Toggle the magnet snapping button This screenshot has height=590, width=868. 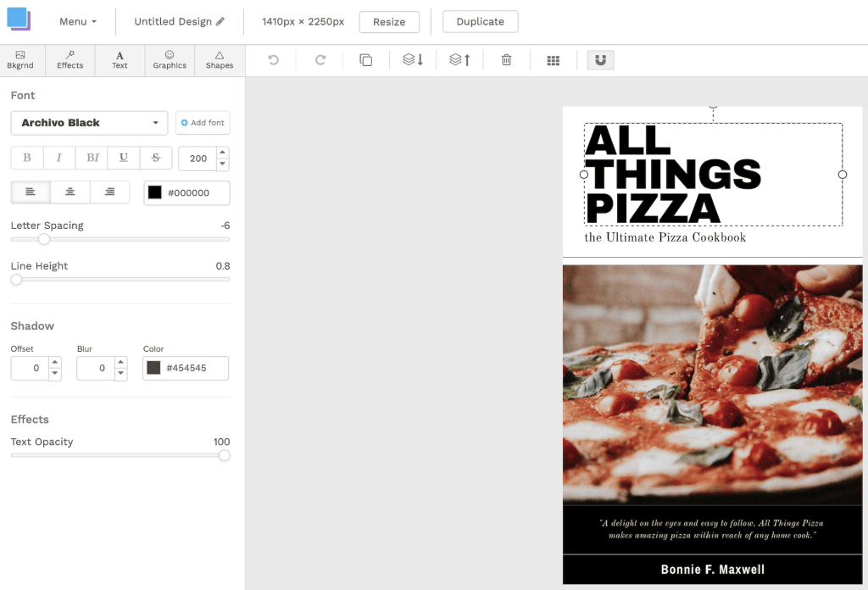click(x=600, y=60)
